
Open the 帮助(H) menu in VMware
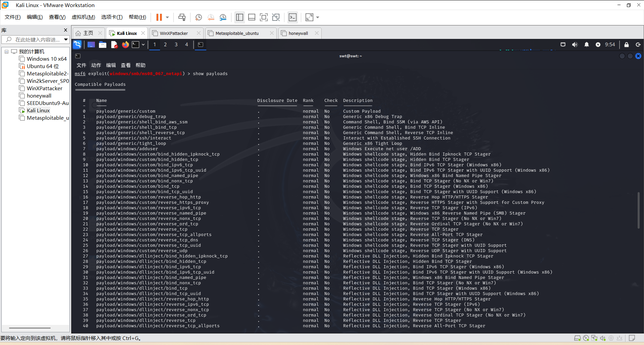tap(138, 17)
